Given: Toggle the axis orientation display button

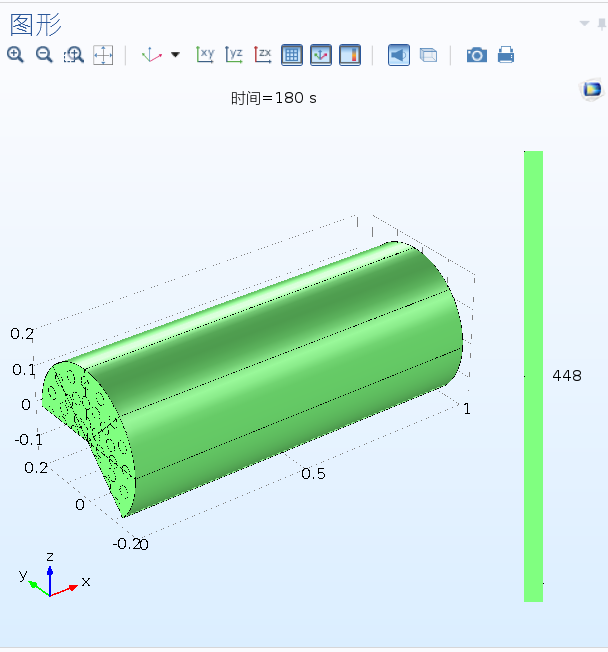Looking at the screenshot, I should tap(321, 55).
